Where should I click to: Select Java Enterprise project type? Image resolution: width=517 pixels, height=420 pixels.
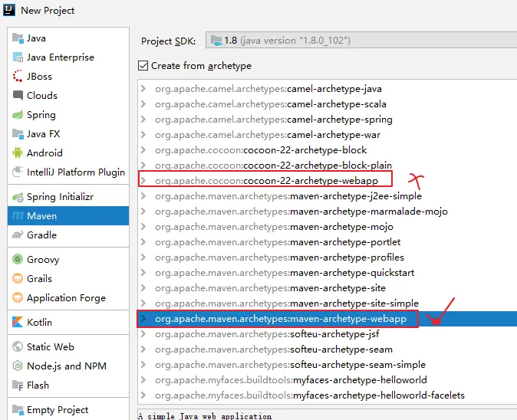coord(68,57)
